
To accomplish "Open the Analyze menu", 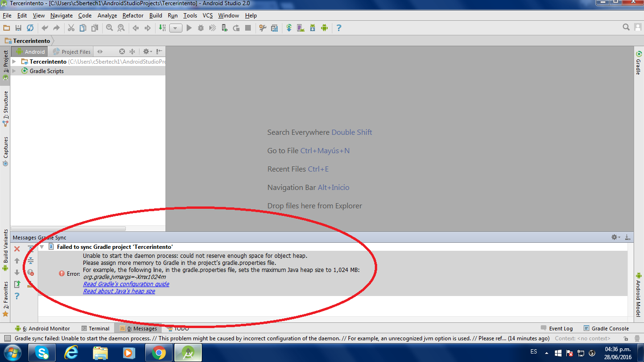I will pyautogui.click(x=107, y=16).
